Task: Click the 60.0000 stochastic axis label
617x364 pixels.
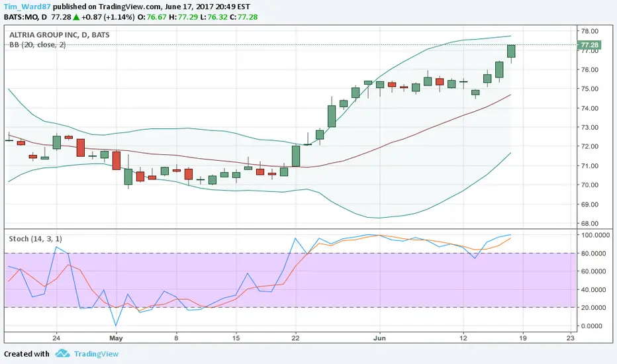Action: click(594, 271)
